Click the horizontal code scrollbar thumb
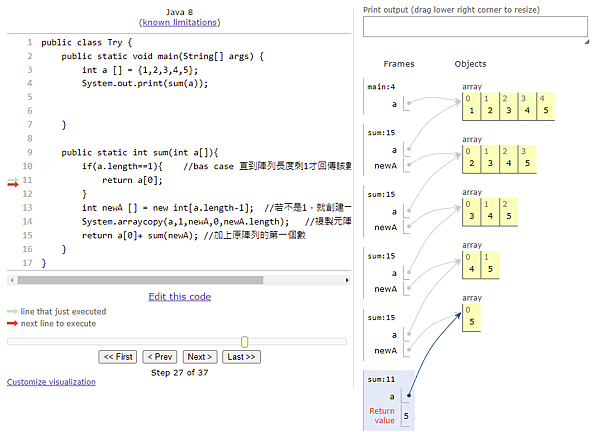This screenshot has height=432, width=600. [x=140, y=280]
